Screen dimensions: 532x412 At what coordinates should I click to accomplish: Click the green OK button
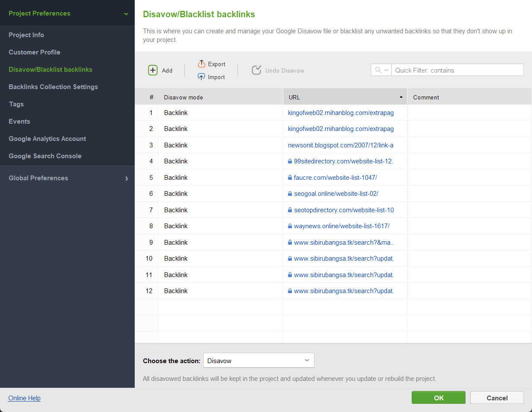click(x=438, y=398)
